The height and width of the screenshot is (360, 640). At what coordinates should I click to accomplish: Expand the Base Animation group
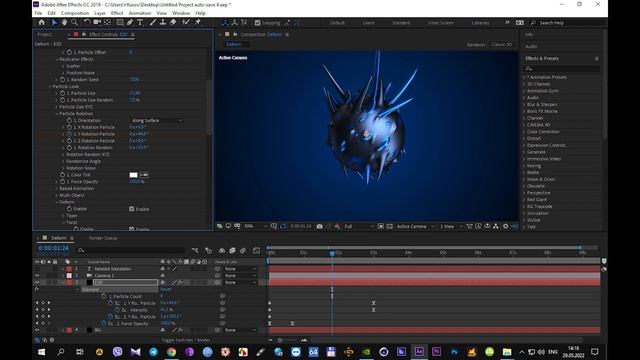click(x=56, y=189)
